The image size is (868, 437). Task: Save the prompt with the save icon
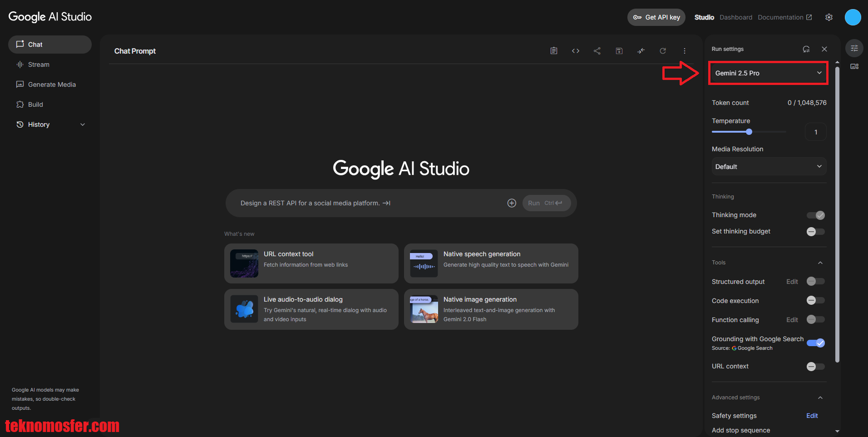tap(619, 51)
